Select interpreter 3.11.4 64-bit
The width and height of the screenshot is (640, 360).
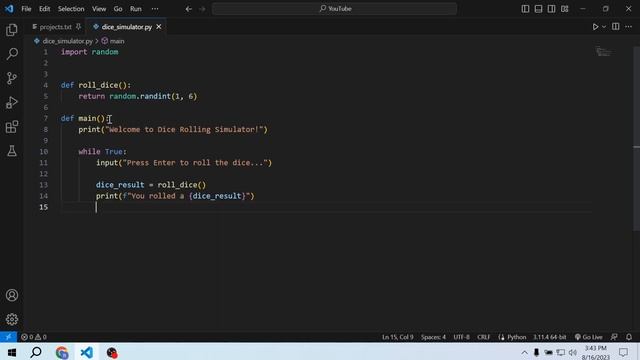coord(550,337)
